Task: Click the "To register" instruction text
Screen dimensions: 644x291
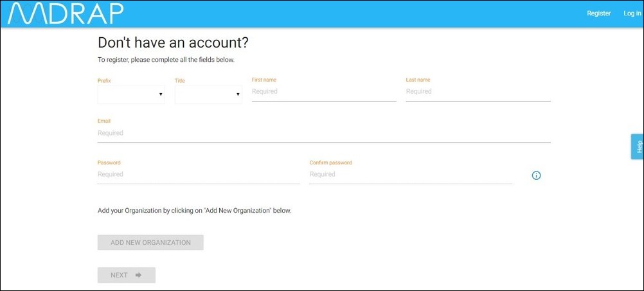Action: [x=166, y=60]
